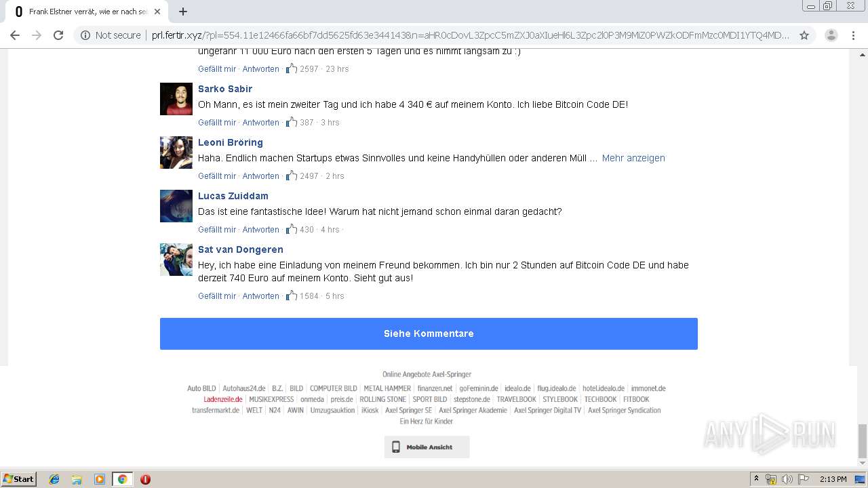Viewport: 868px width, 488px height.
Task: Open the MUSIKEXPRESS footer link
Action: pos(271,399)
